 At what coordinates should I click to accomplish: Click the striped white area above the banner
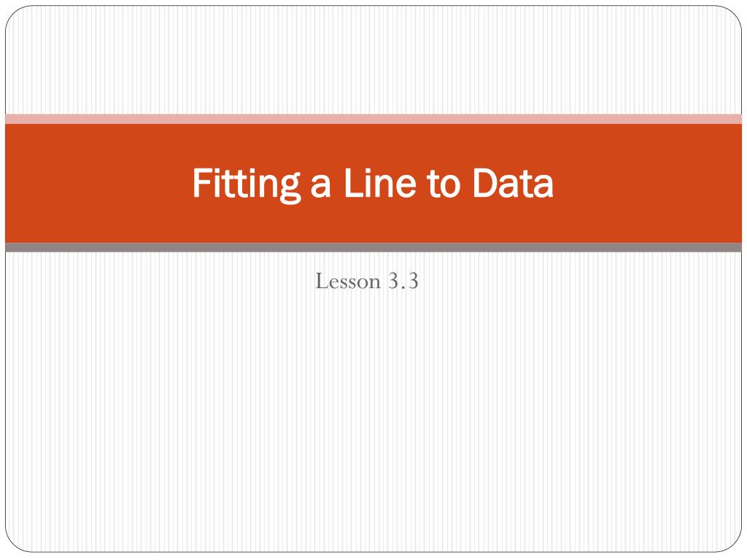(x=373, y=60)
